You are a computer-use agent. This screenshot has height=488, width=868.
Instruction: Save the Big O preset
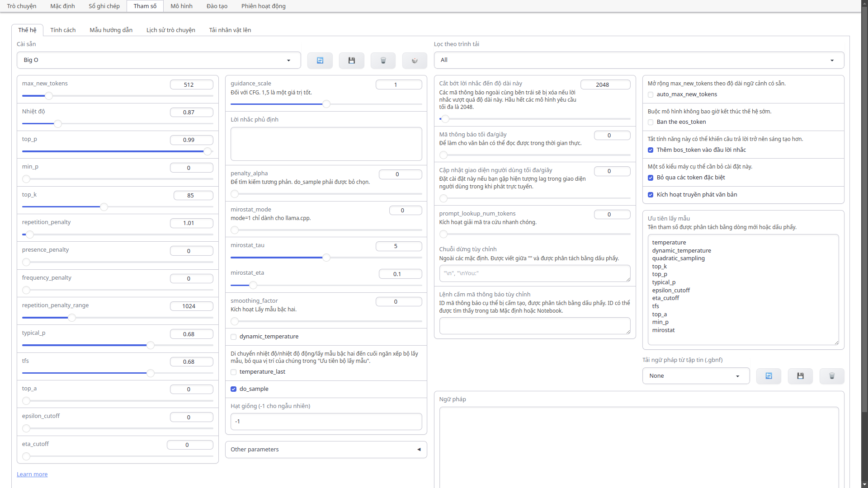(x=351, y=61)
